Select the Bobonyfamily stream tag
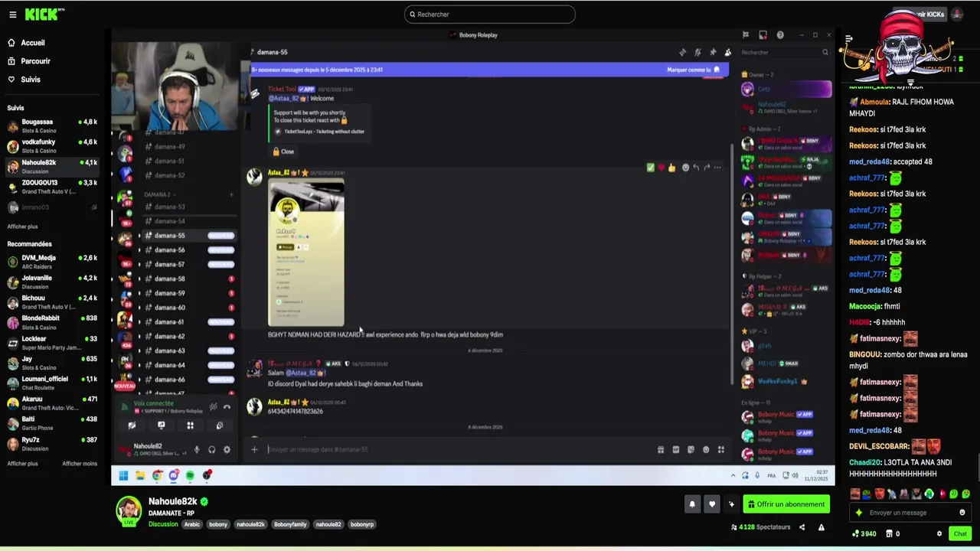 tap(290, 524)
